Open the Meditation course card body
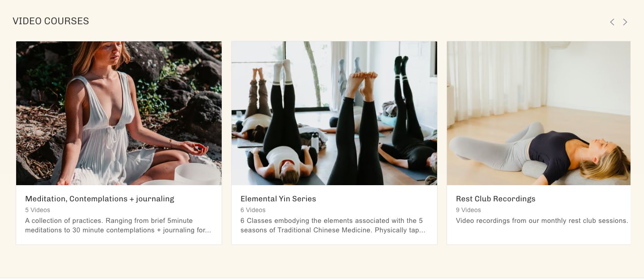Screen dimensions: 644x280 pyautogui.click(x=119, y=215)
